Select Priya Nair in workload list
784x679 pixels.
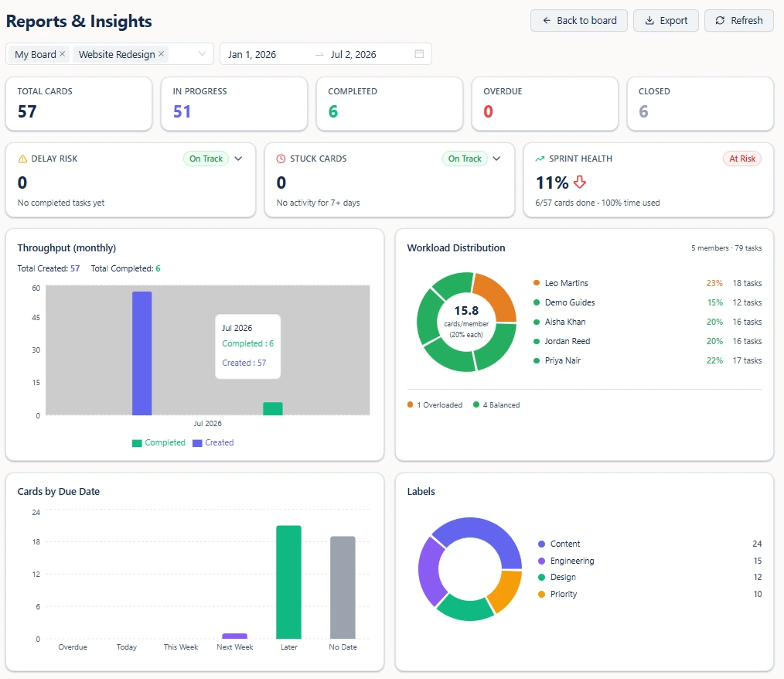647,360
